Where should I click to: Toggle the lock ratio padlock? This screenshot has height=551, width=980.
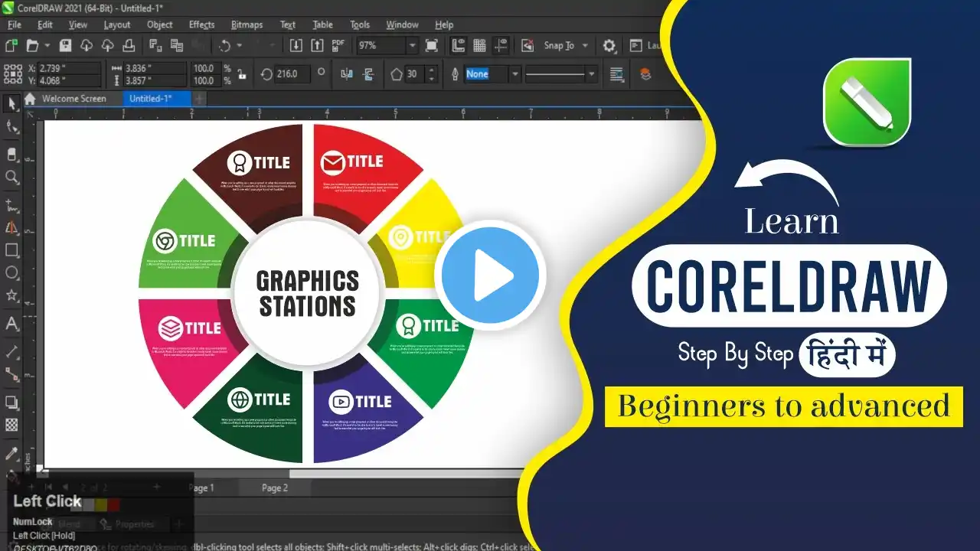(x=242, y=74)
